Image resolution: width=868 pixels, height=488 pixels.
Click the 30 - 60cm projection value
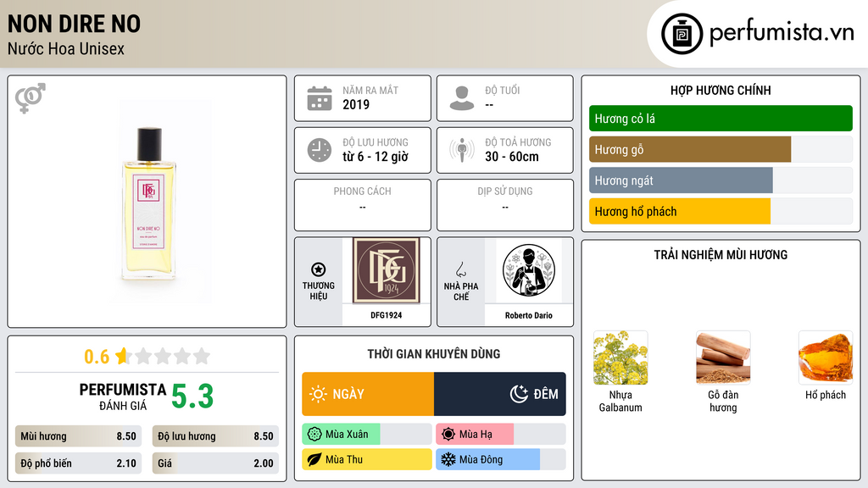tap(512, 157)
